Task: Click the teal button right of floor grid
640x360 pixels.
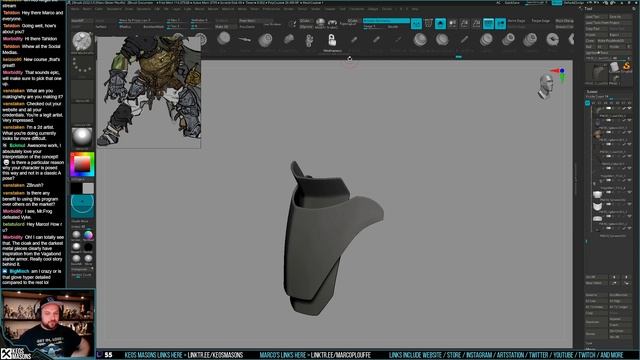Action: click(440, 24)
